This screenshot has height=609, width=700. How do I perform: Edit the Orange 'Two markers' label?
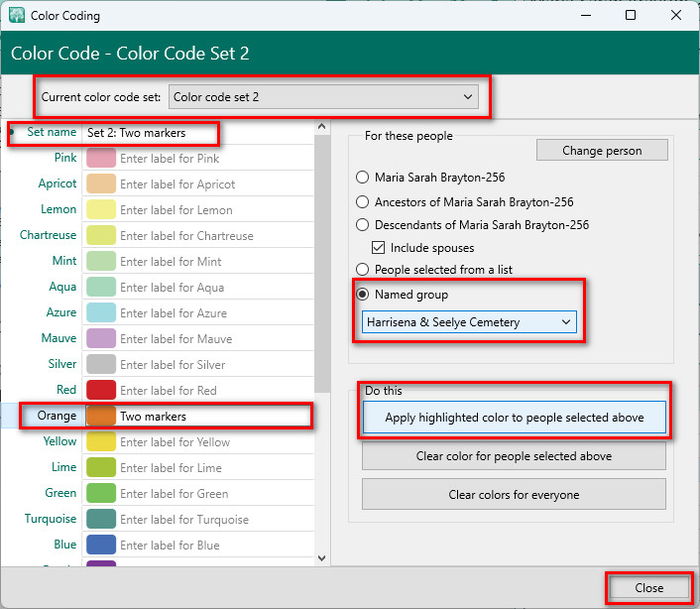pyautogui.click(x=213, y=417)
